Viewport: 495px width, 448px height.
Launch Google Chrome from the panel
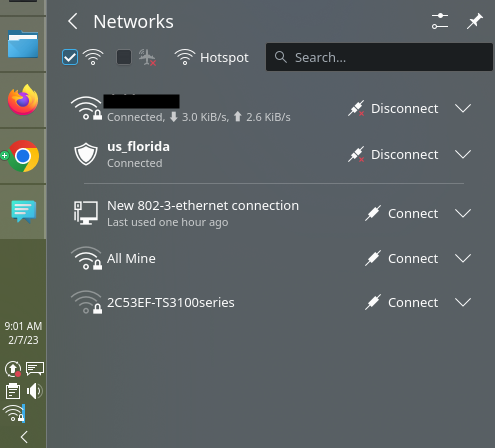pos(23,156)
